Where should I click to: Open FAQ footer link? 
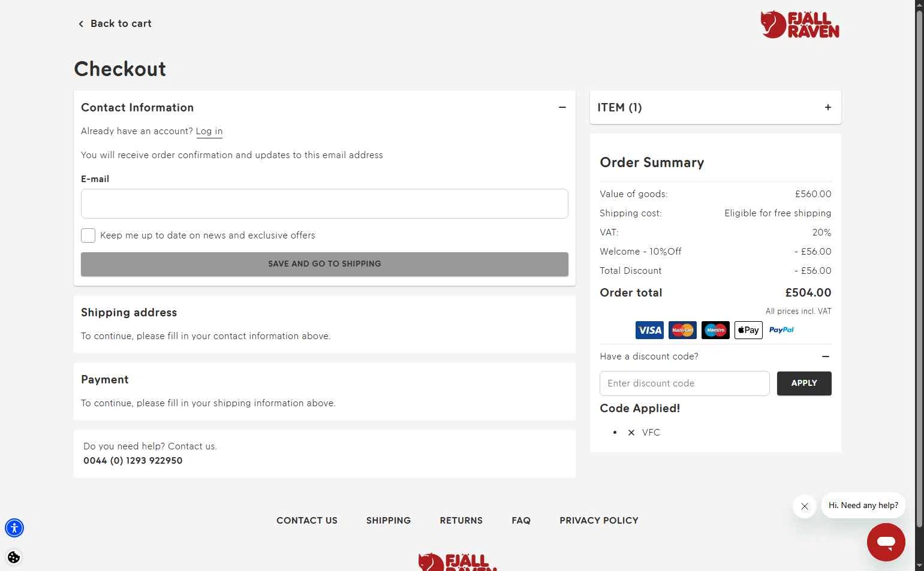pyautogui.click(x=521, y=521)
